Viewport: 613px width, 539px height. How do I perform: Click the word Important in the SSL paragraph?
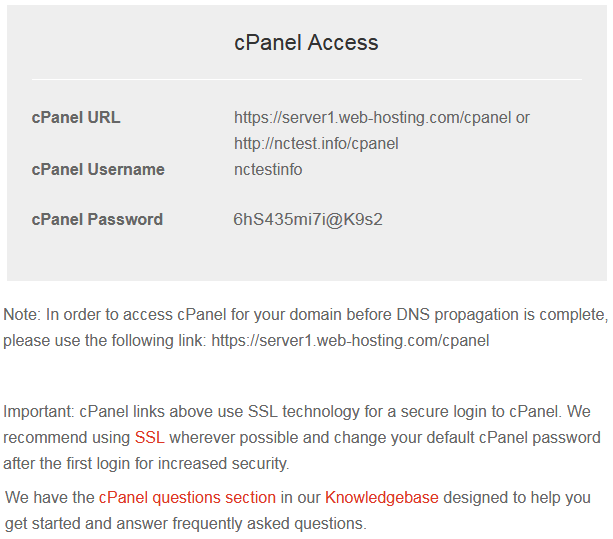(x=37, y=412)
